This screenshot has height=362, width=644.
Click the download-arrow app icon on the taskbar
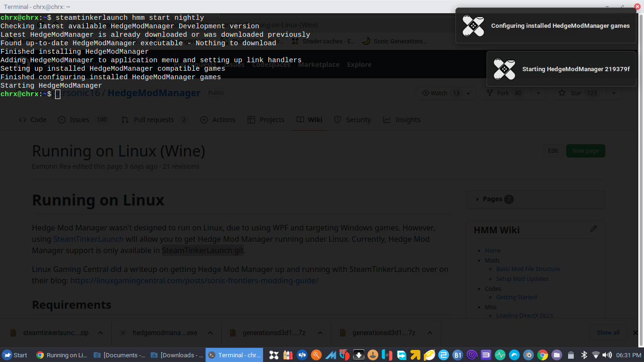(x=359, y=355)
